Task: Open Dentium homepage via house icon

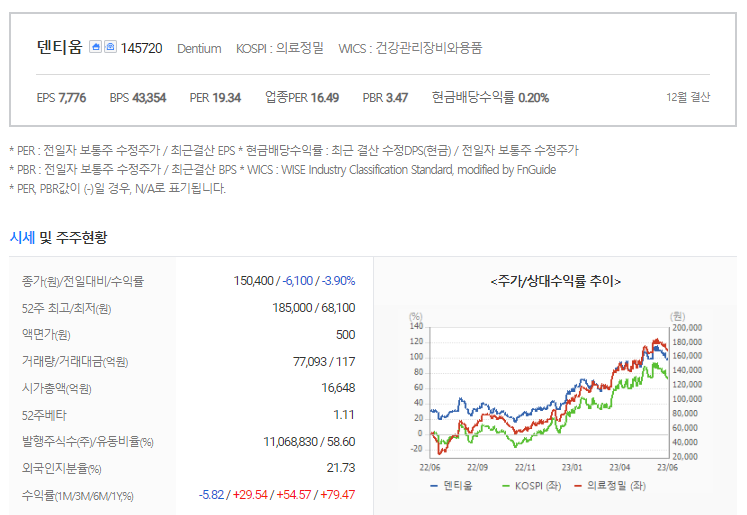Action: pos(95,47)
